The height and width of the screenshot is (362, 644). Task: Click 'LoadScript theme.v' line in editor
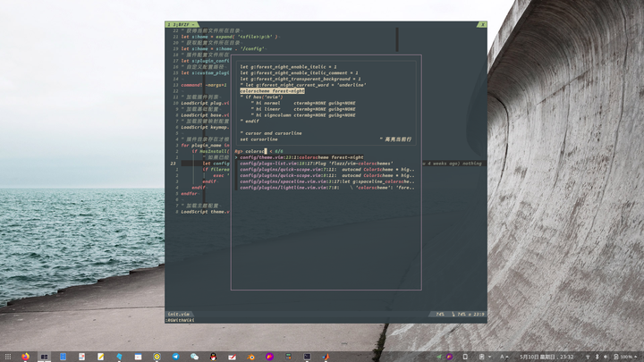click(205, 212)
